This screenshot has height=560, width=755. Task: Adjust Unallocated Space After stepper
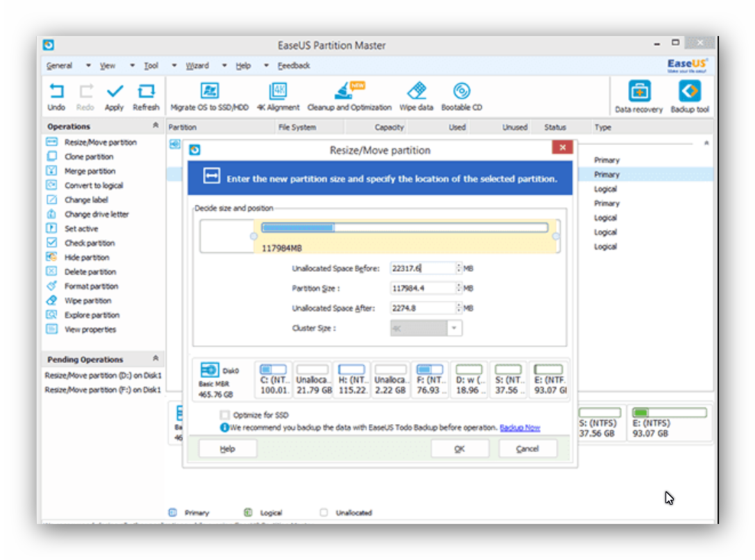click(x=458, y=308)
